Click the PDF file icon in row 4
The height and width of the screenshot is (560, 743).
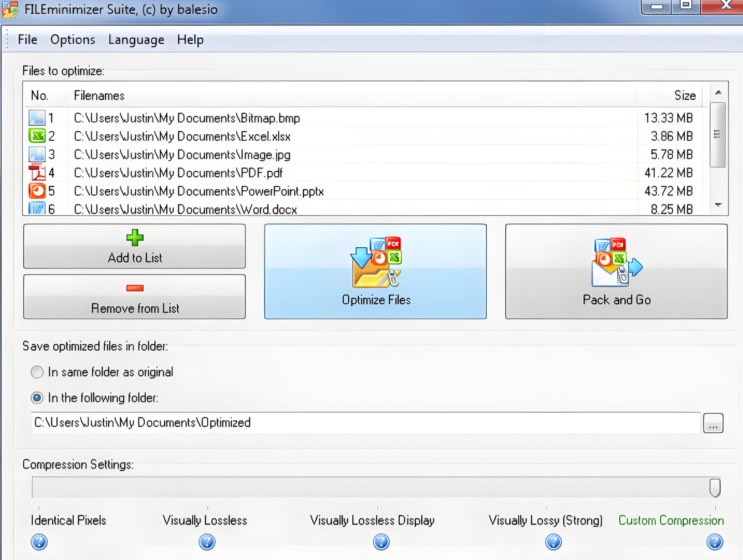[x=37, y=173]
